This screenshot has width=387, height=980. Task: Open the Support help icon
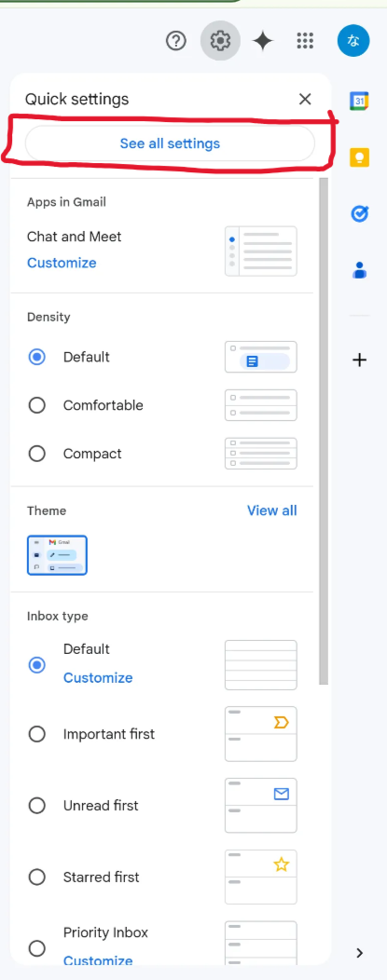point(176,41)
